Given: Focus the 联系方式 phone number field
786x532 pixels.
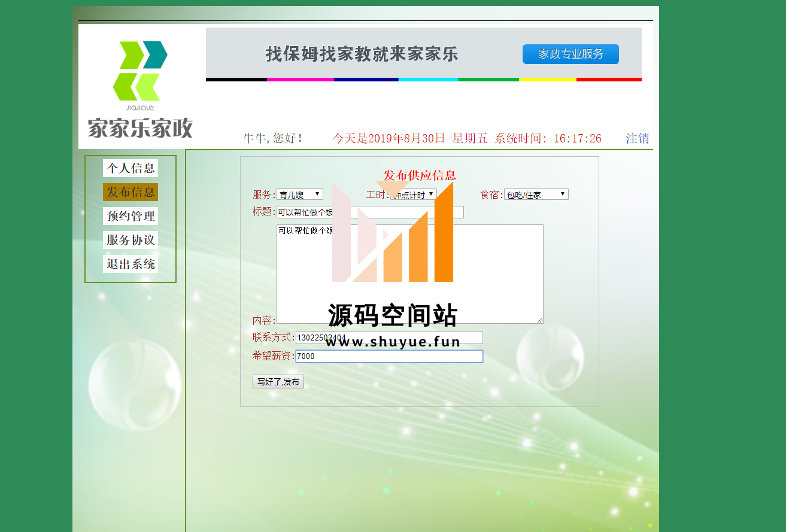Looking at the screenshot, I should 389,338.
